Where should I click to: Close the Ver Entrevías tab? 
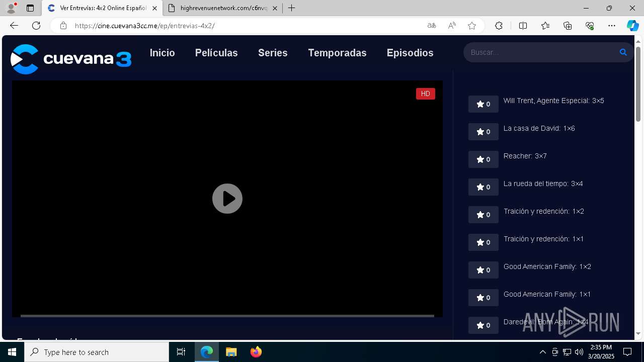coord(154,8)
